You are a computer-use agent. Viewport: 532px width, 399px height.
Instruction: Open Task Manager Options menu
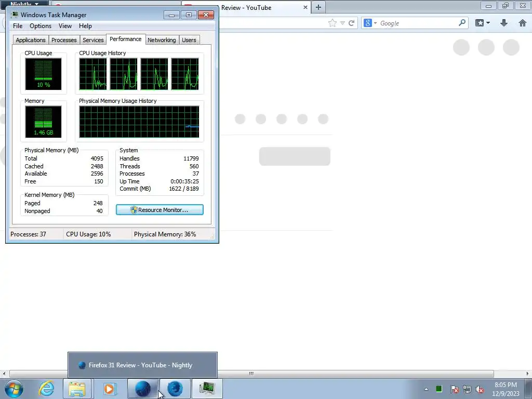tap(41, 26)
